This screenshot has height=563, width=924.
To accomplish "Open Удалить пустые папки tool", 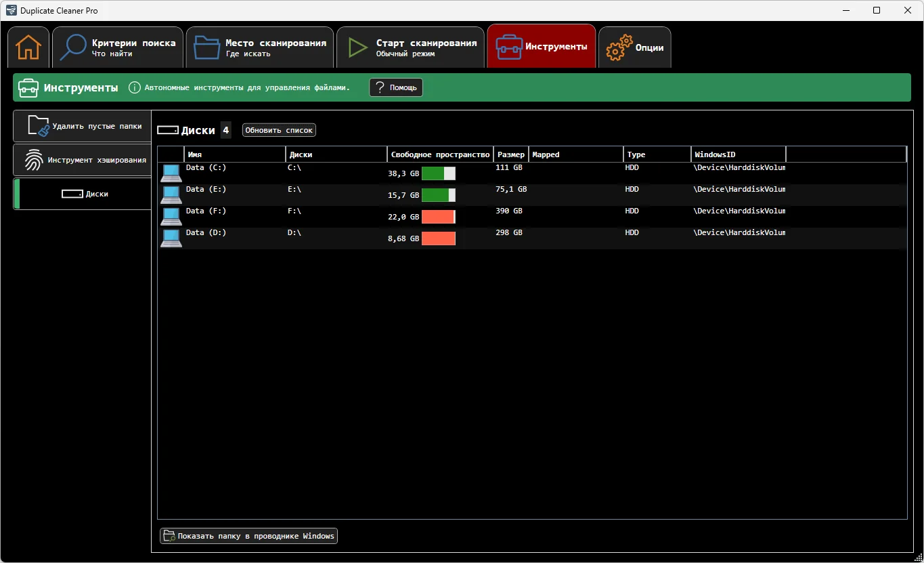I will (83, 126).
